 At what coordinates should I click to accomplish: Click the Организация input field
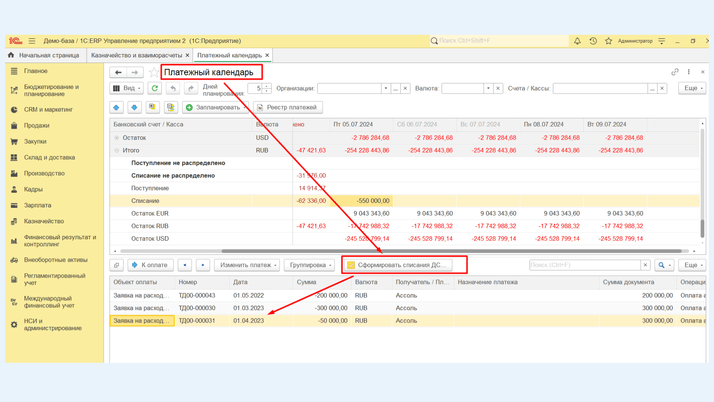348,88
